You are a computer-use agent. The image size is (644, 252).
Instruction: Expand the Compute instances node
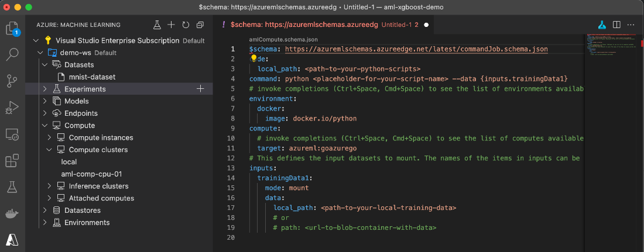coord(49,137)
